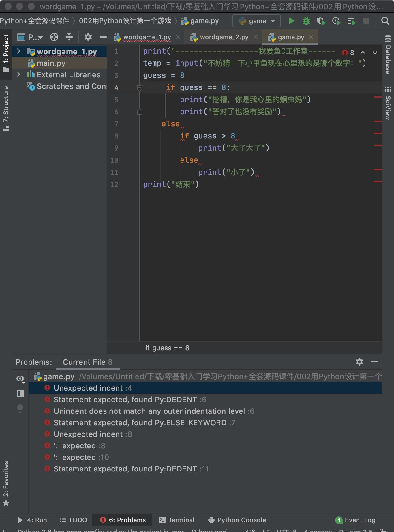Click the green Run button in toolbar

pos(292,21)
